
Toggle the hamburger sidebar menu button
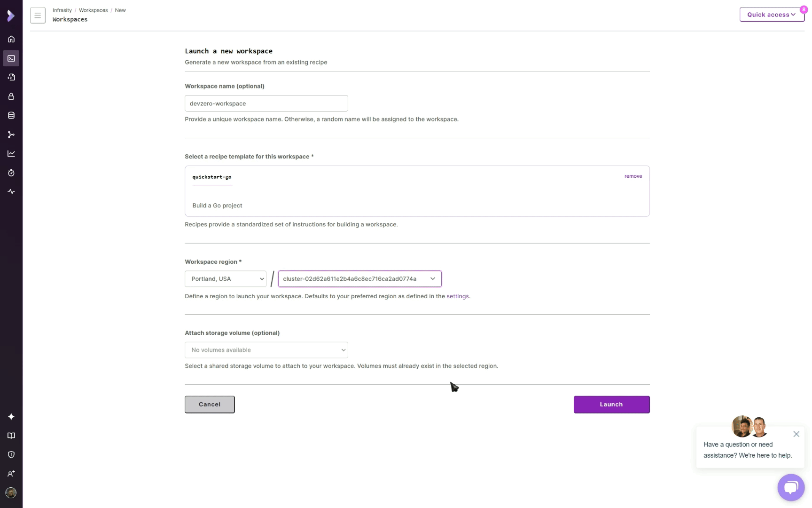[x=38, y=15]
